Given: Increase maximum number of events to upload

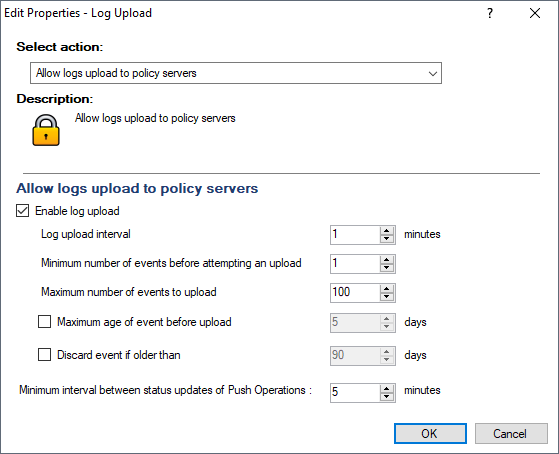Looking at the screenshot, I should 387,289.
